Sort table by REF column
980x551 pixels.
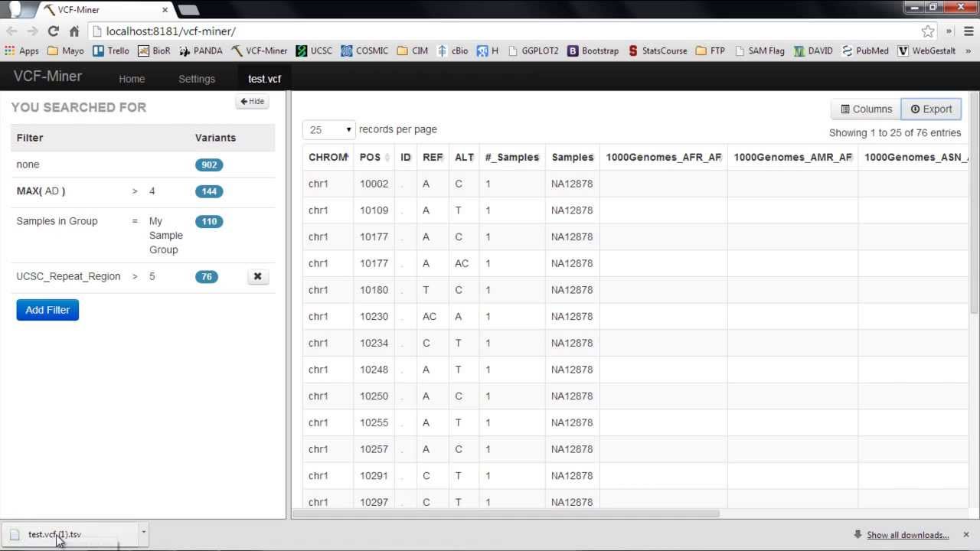pyautogui.click(x=433, y=157)
